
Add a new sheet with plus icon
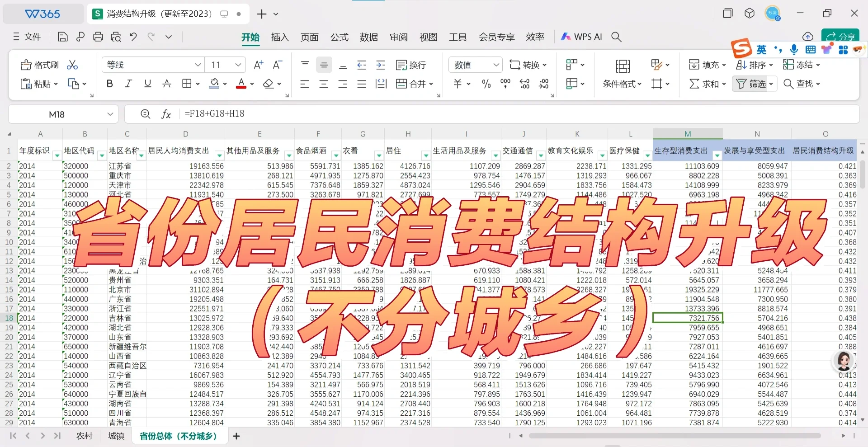pos(236,436)
